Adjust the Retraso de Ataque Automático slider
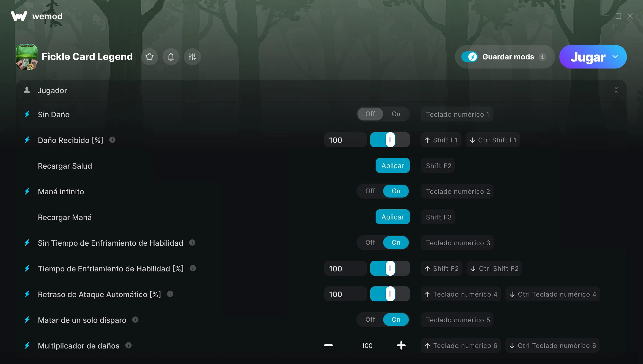The width and height of the screenshot is (643, 364). 390,294
